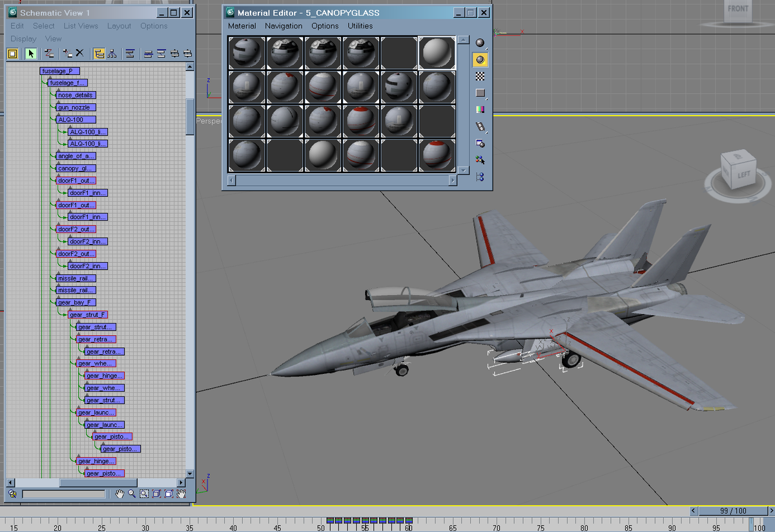Screen dimensions: 775x532
Task: Collapse arrow above the gear_strut_F node
Action: [x=71, y=310]
